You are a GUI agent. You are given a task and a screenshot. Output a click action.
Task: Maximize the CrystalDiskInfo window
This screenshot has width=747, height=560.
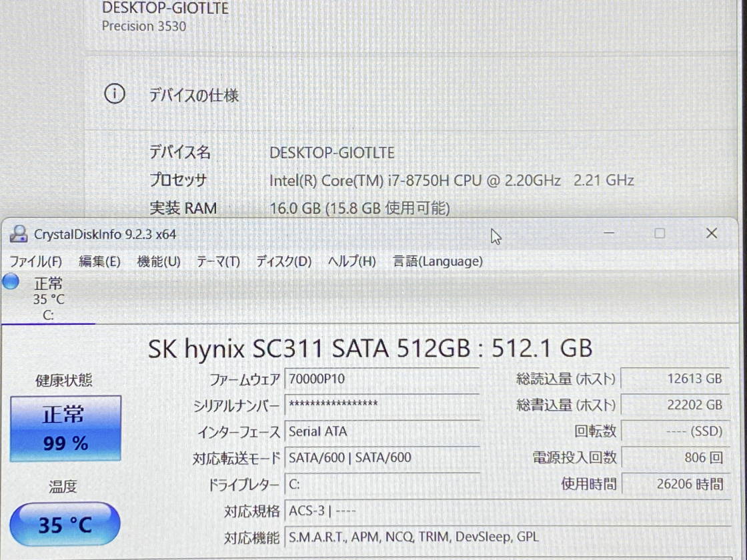tap(660, 233)
